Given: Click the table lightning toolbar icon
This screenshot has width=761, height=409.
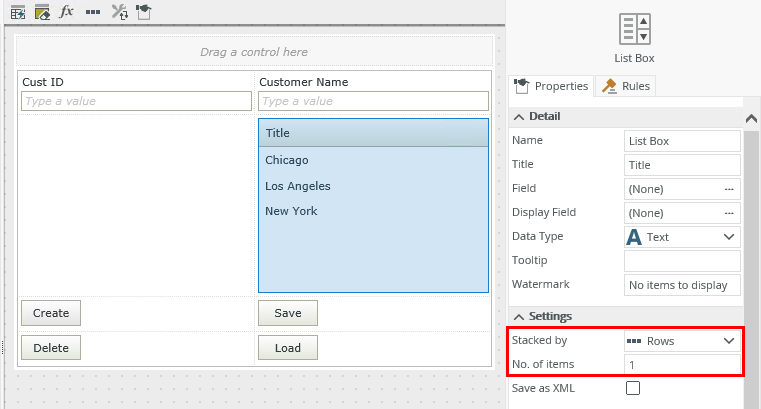Looking at the screenshot, I should tap(18, 12).
